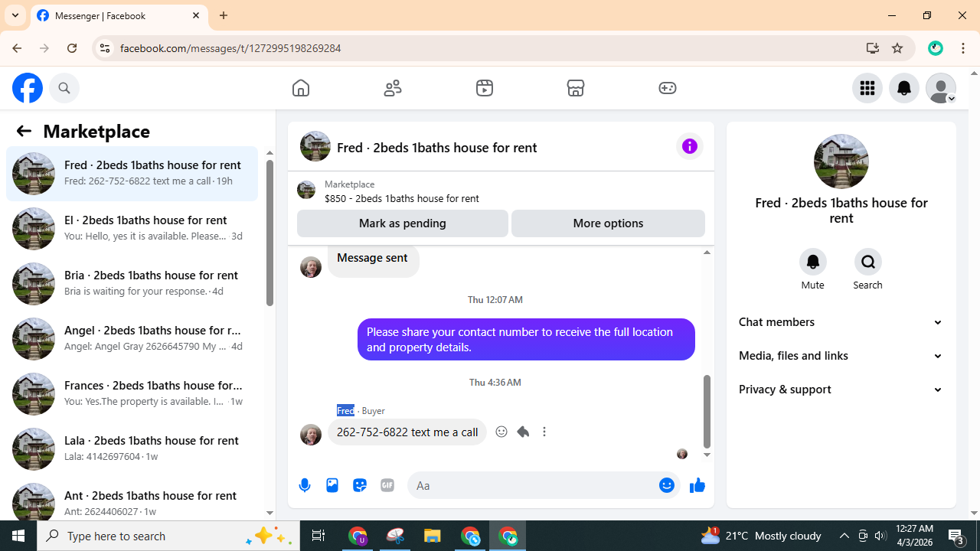Open the Facebook logo home link
The width and height of the screenshot is (980, 551).
point(28,88)
